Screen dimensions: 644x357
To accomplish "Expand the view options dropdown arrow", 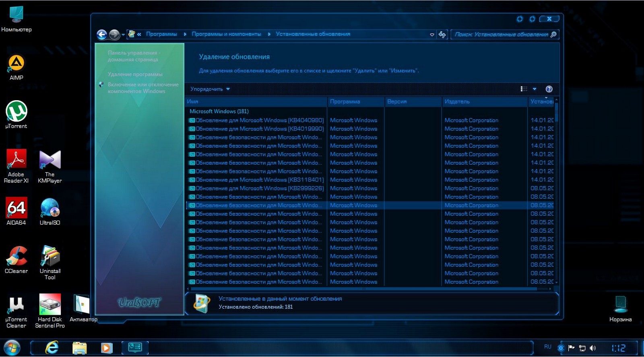I will [x=535, y=89].
